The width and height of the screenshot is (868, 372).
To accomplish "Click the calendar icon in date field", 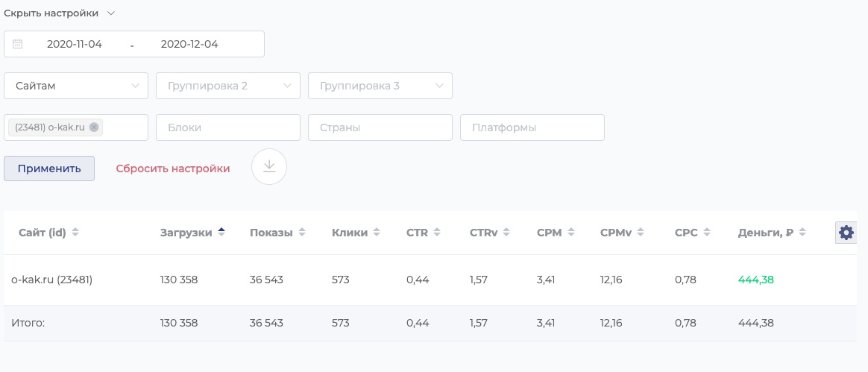I will pyautogui.click(x=18, y=44).
